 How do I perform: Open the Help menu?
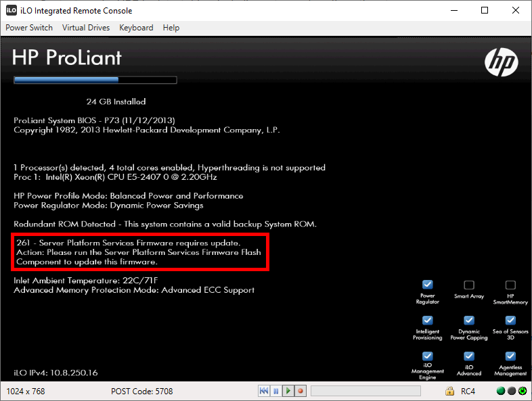click(171, 28)
